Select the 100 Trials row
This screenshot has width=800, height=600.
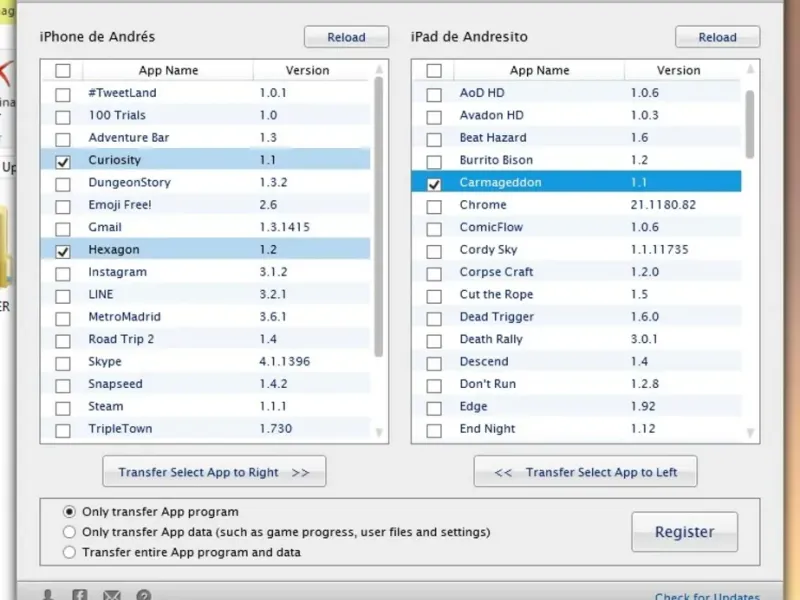point(206,115)
